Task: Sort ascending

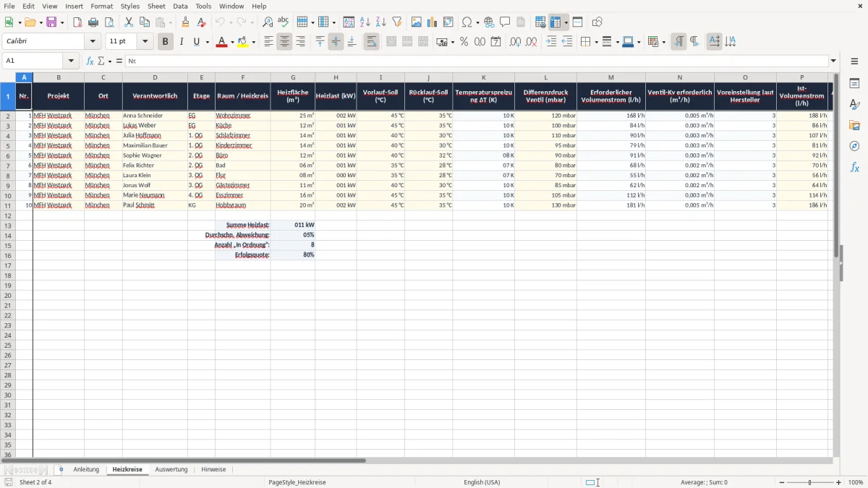Action: click(x=365, y=22)
